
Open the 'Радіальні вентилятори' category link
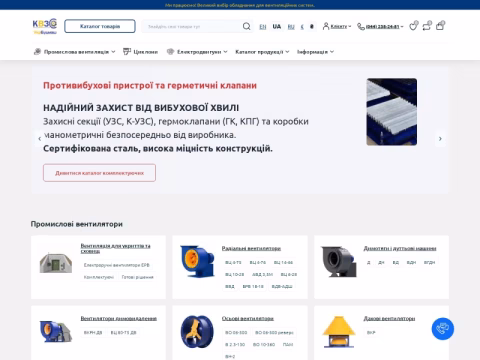(x=251, y=248)
